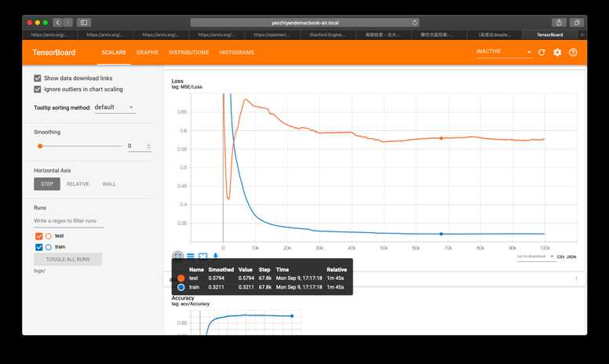
Task: Select only test run radio circle
Action: (x=48, y=236)
